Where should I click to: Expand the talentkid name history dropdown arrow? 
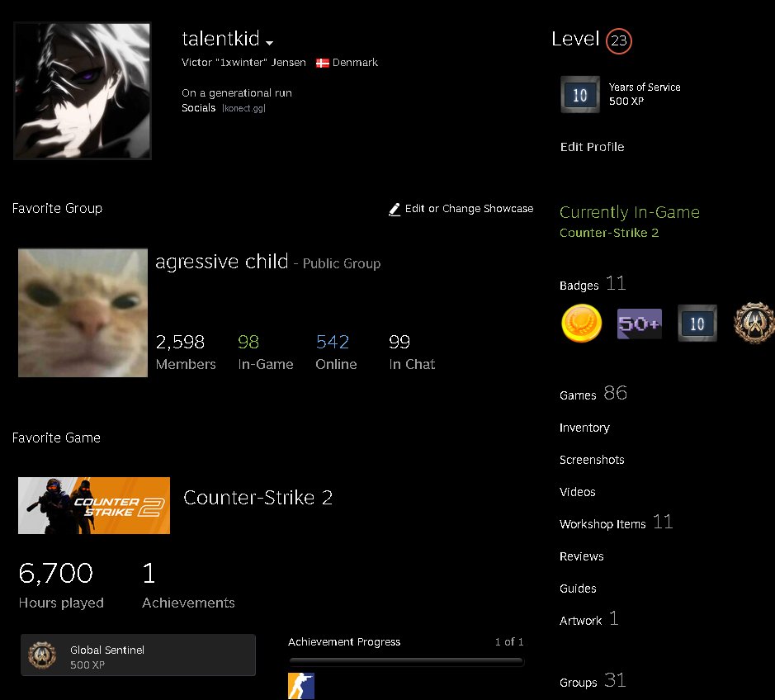coord(269,43)
